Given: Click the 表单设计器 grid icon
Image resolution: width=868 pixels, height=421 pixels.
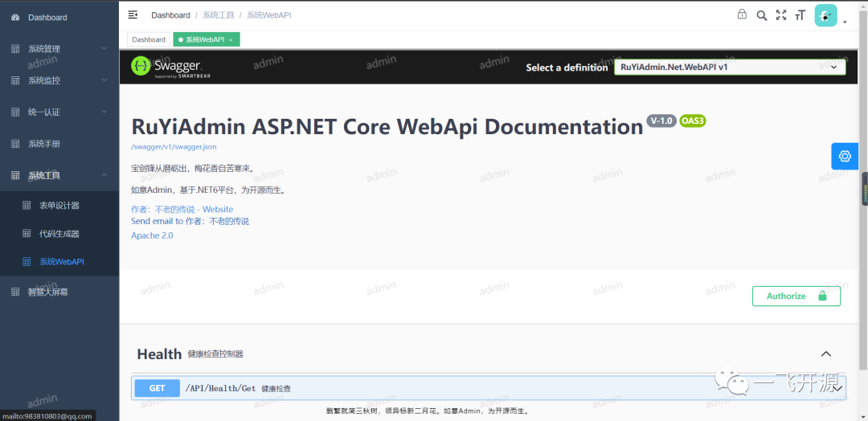Looking at the screenshot, I should pyautogui.click(x=27, y=205).
